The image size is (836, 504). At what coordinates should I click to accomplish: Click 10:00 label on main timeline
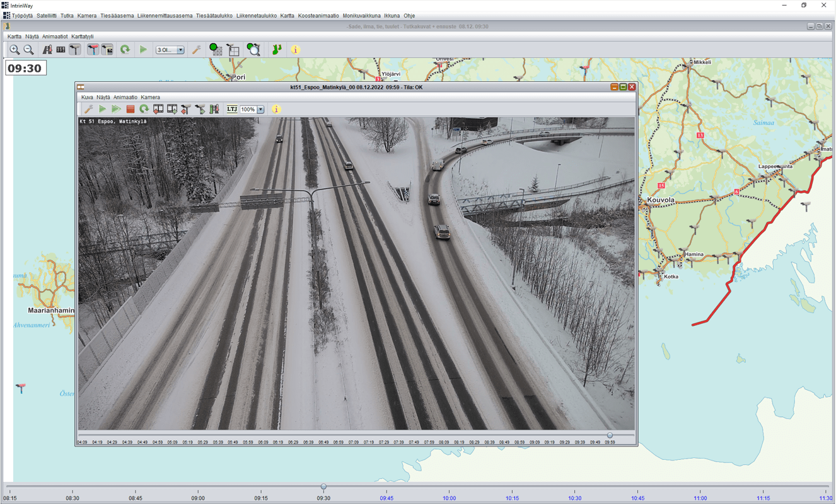click(449, 498)
